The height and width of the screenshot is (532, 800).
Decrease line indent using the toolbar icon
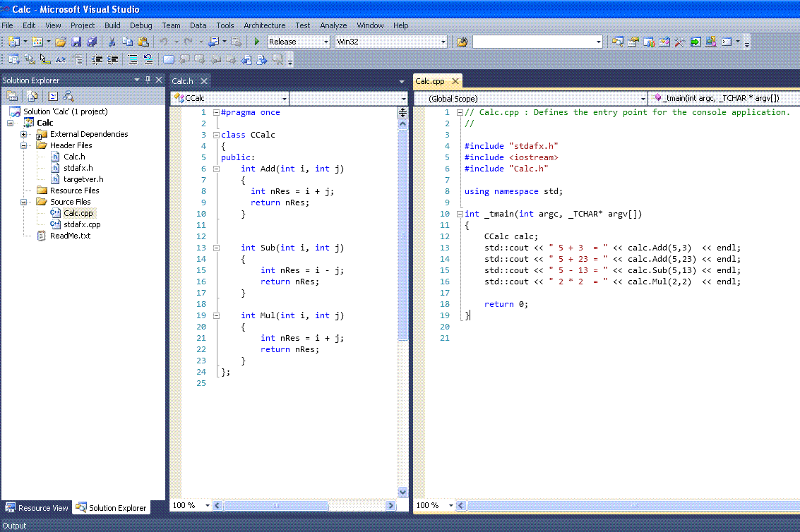97,60
